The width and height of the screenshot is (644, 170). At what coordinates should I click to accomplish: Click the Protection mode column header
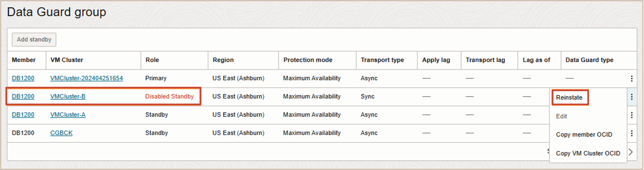click(x=308, y=60)
